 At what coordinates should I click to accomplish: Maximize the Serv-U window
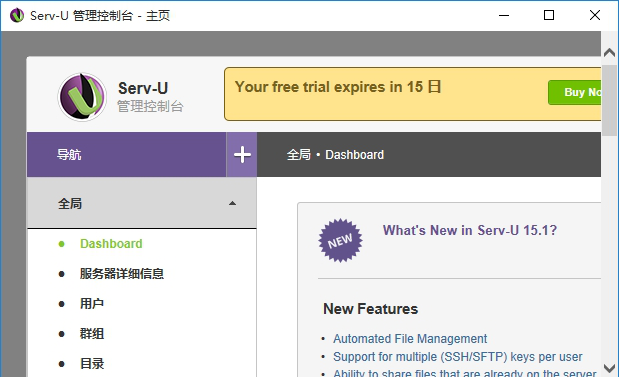(x=549, y=15)
